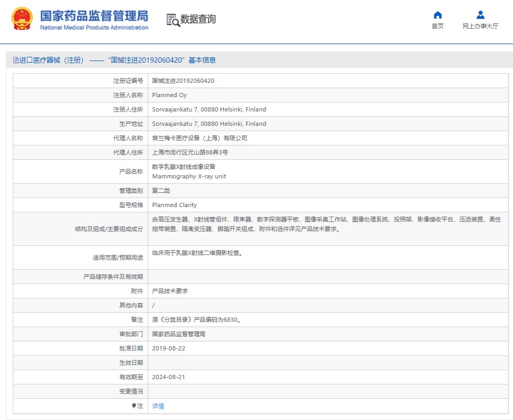This screenshot has height=420, width=513.
Task: Select the Planmed Oy registrant value
Action: click(x=169, y=95)
